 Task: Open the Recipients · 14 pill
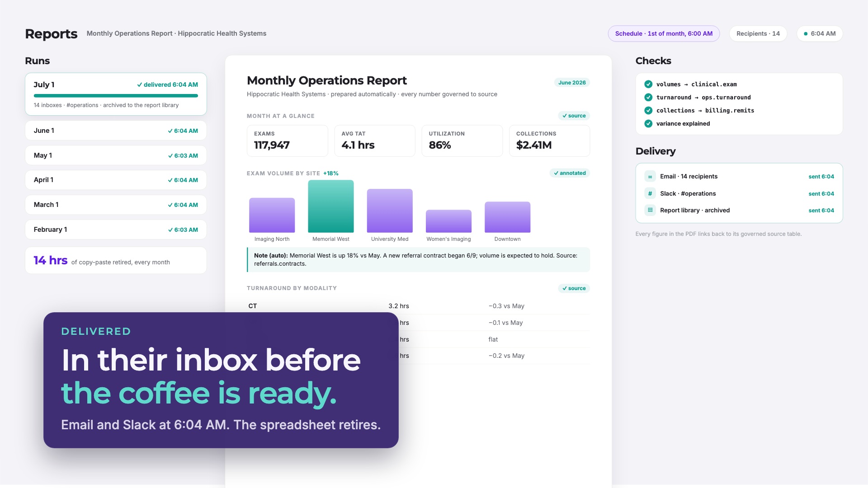[758, 33]
